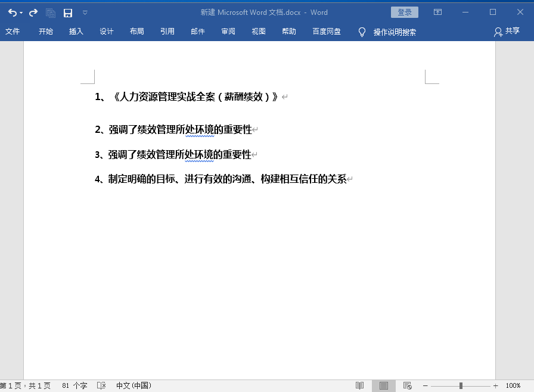The height and width of the screenshot is (392, 534).
Task: Open Ribbon Display Options icon
Action: (437, 13)
